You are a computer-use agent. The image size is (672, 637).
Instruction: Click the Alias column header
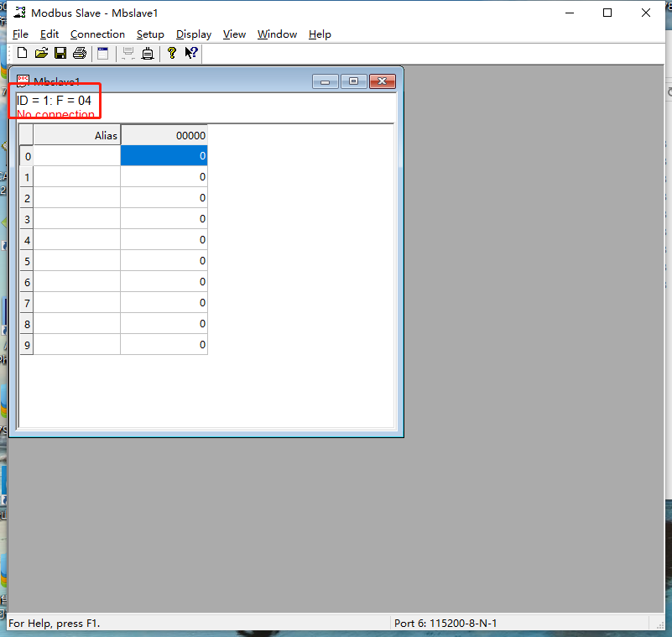click(x=77, y=135)
